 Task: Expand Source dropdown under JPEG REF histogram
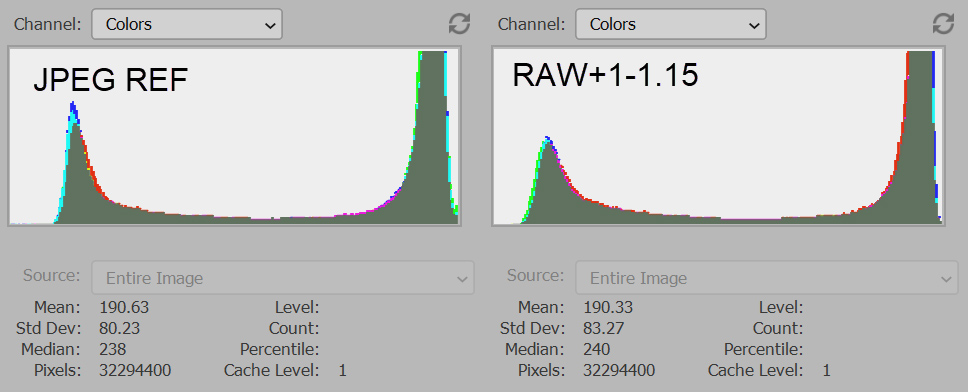(x=283, y=278)
